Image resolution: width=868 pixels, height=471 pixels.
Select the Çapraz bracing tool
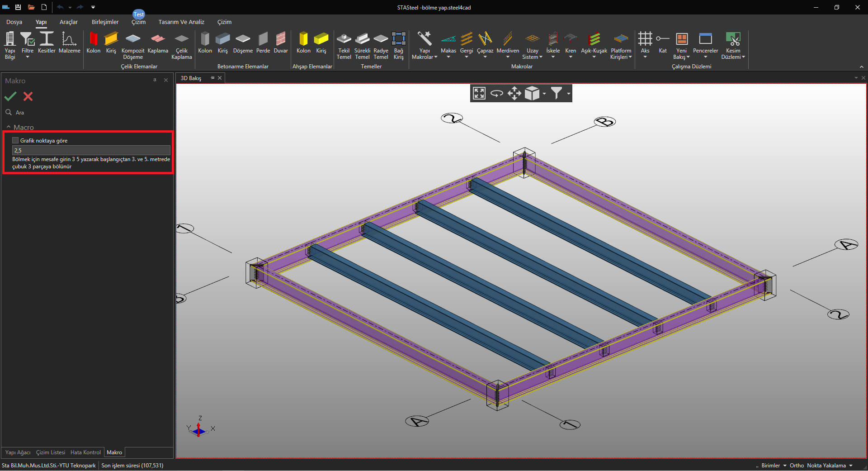point(485,44)
